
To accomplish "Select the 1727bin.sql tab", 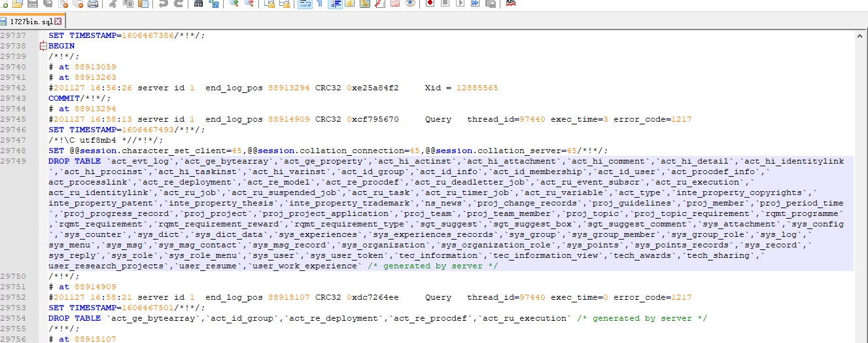I will (33, 21).
